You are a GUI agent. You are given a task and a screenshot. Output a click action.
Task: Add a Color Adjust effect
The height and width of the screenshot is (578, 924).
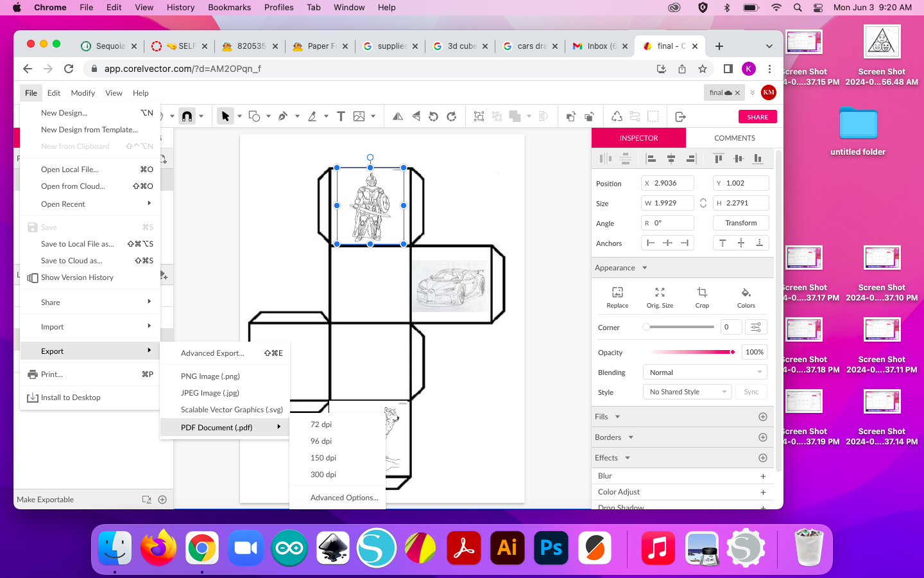(763, 492)
